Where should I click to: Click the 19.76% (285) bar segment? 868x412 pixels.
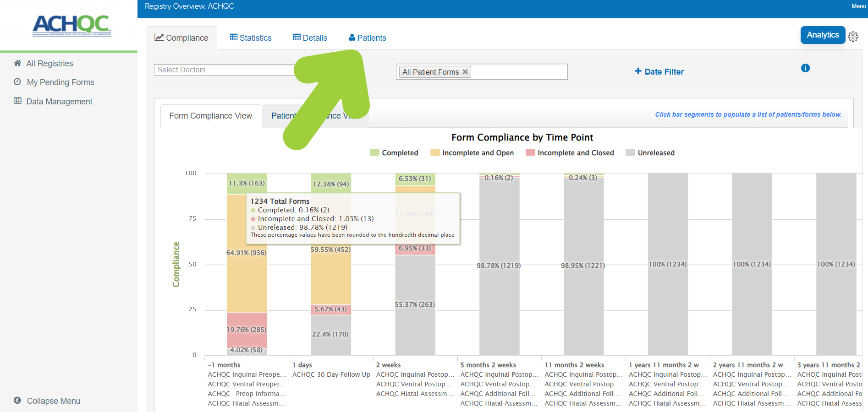click(247, 330)
